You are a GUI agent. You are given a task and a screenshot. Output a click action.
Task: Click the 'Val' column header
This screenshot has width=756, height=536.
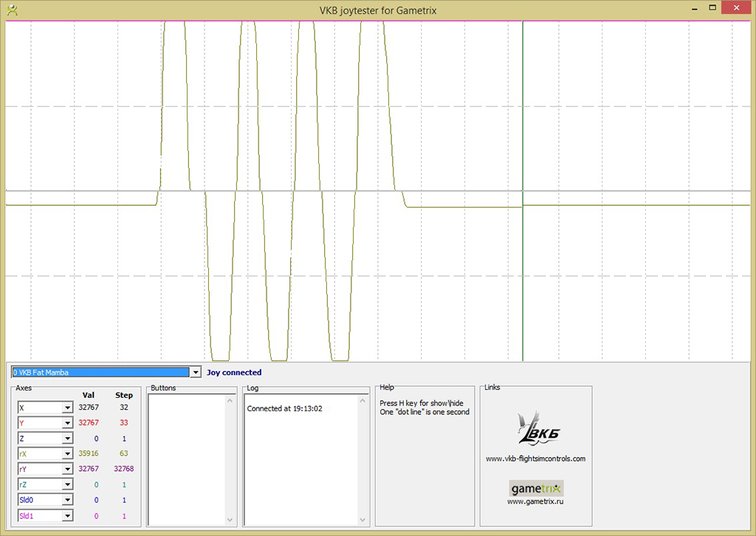coord(89,395)
